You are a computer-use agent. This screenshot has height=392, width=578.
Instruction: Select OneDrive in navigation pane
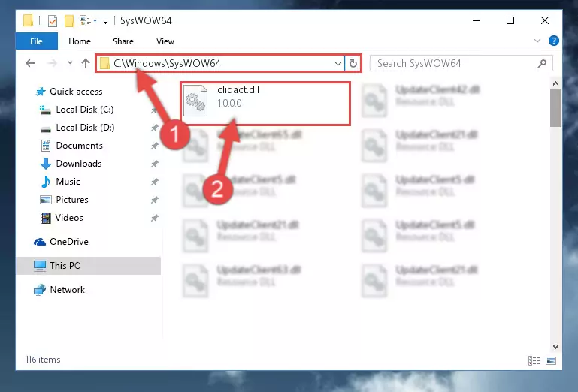61,242
